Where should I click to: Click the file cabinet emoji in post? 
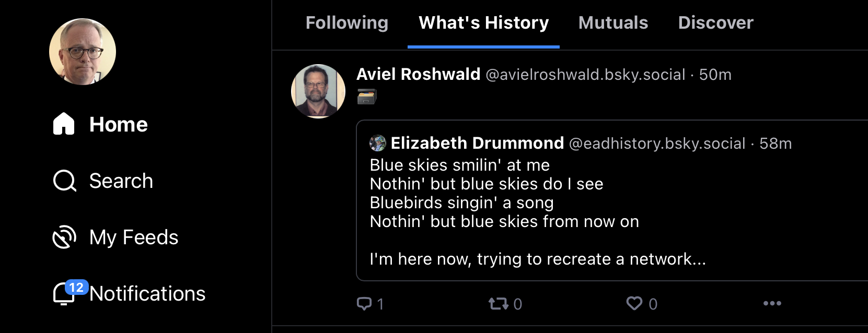[367, 97]
